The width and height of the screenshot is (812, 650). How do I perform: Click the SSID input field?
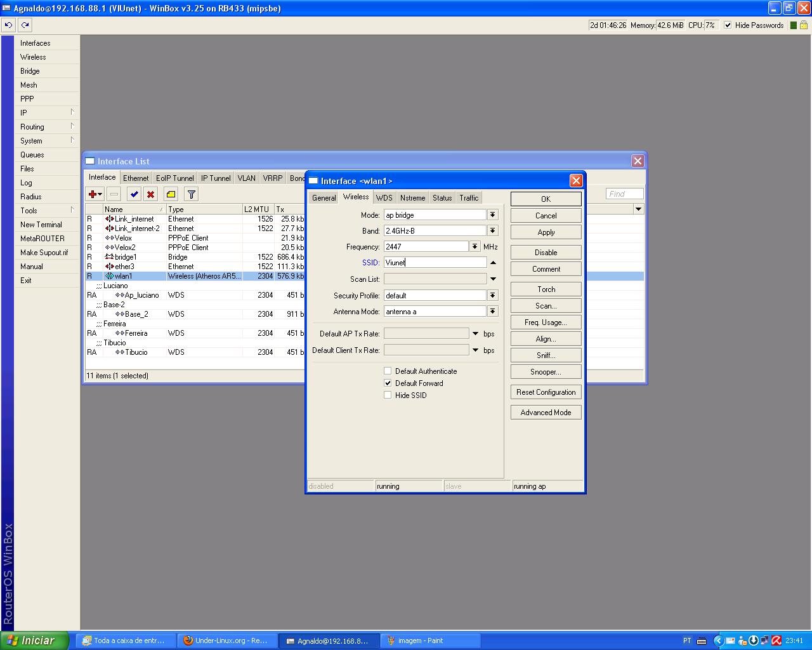click(x=435, y=262)
